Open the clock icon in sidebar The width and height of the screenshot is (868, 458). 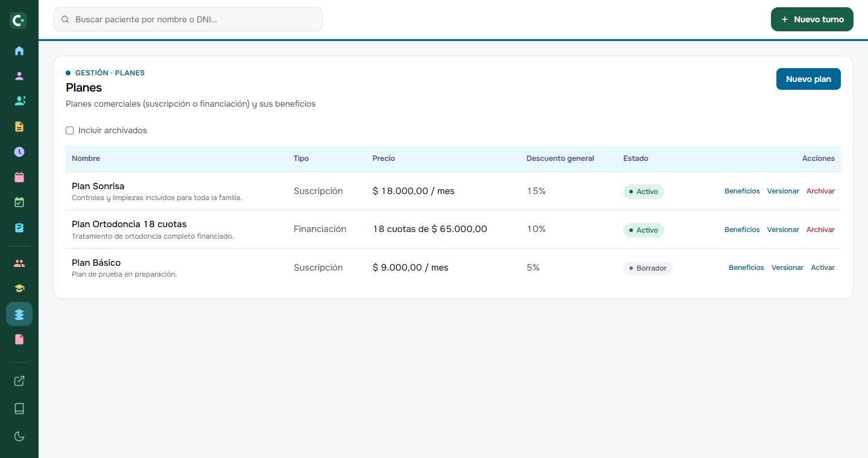tap(19, 152)
